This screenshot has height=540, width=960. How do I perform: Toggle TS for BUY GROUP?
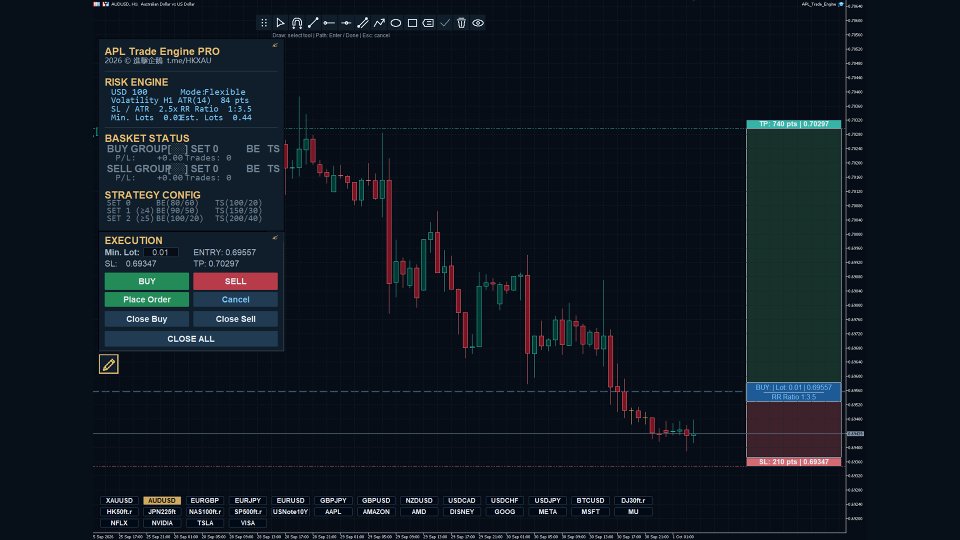(274, 149)
